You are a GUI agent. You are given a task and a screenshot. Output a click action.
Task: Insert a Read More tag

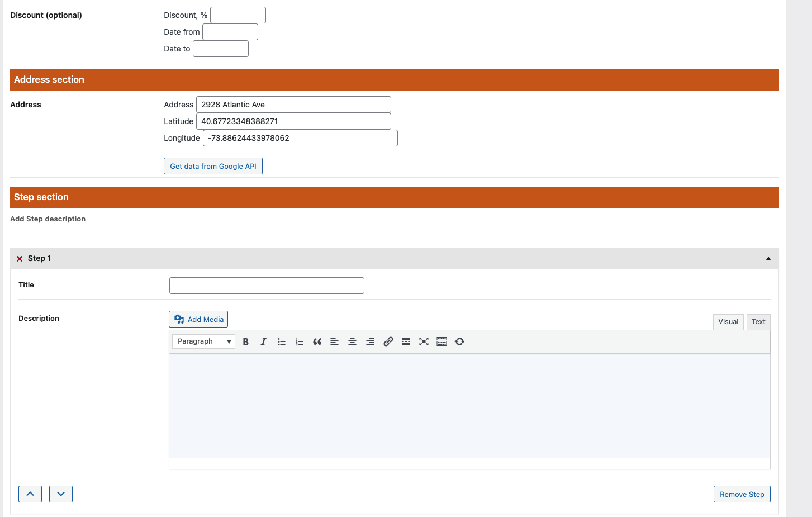point(406,341)
